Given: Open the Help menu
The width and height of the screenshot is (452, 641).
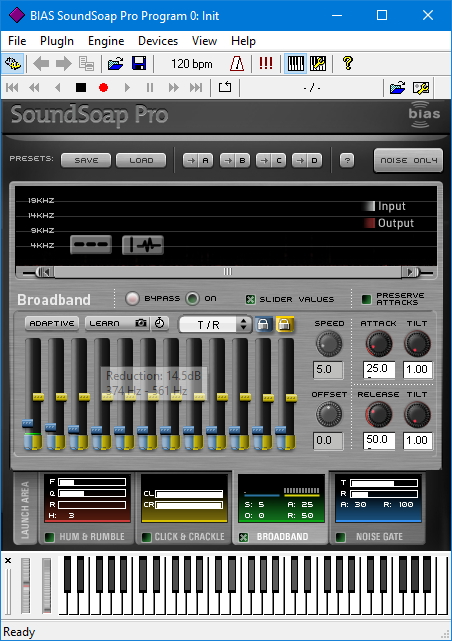Looking at the screenshot, I should click(x=243, y=41).
